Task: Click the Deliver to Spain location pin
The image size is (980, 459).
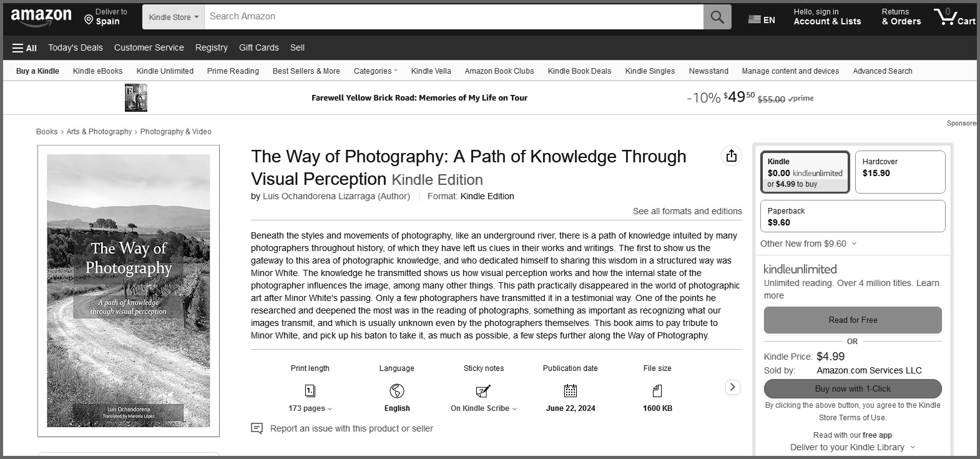Action: coord(89,20)
